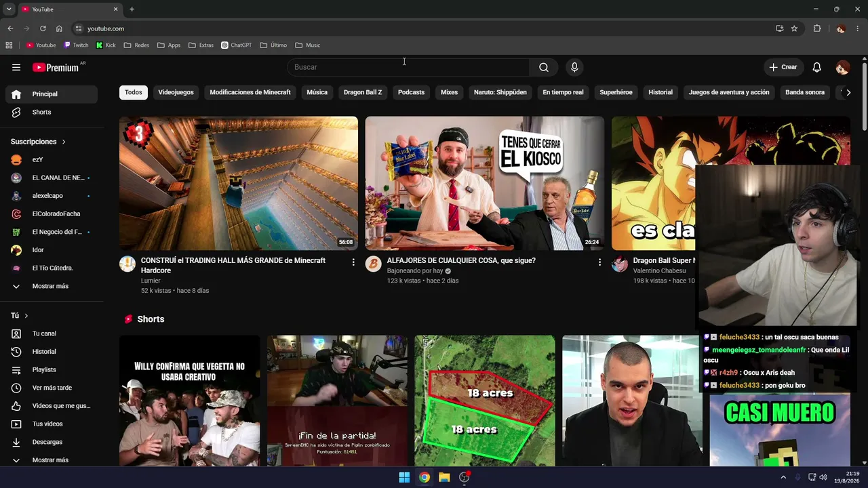Open the ElColoradoFacha subscription channel
Image resolution: width=868 pixels, height=488 pixels.
(52, 214)
